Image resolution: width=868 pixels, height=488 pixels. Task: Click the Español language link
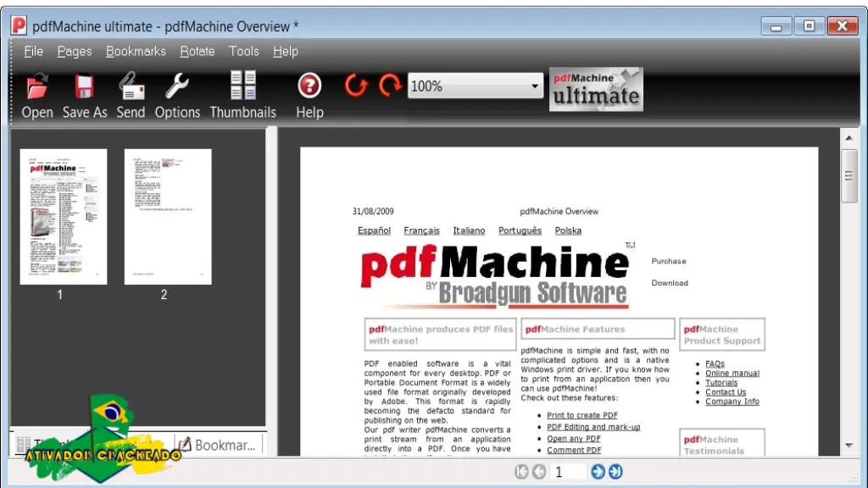(x=374, y=230)
